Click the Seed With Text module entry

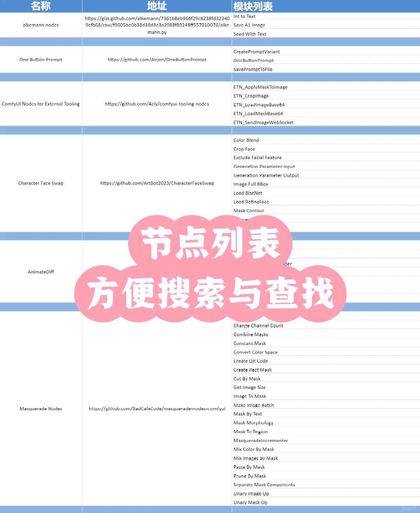click(x=250, y=34)
